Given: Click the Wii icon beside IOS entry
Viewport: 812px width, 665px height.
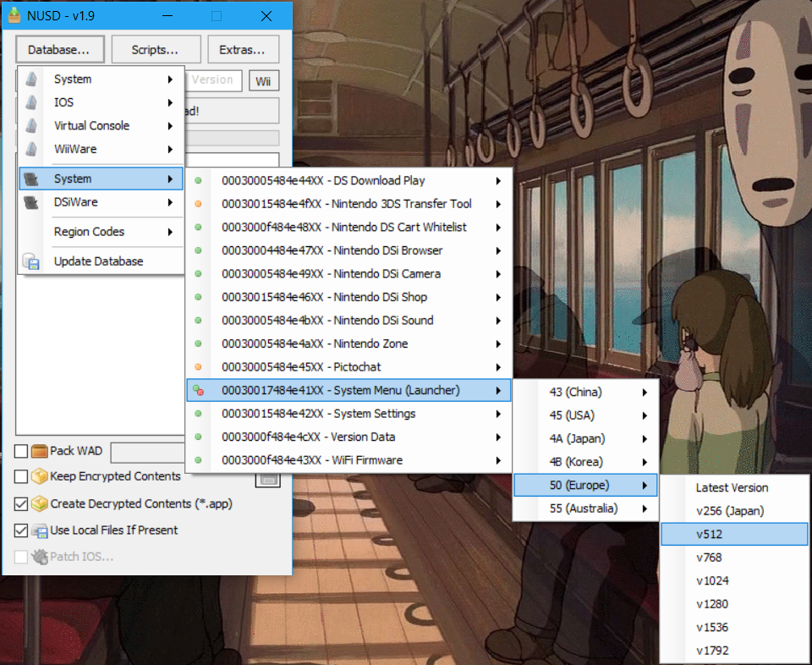Looking at the screenshot, I should [31, 102].
